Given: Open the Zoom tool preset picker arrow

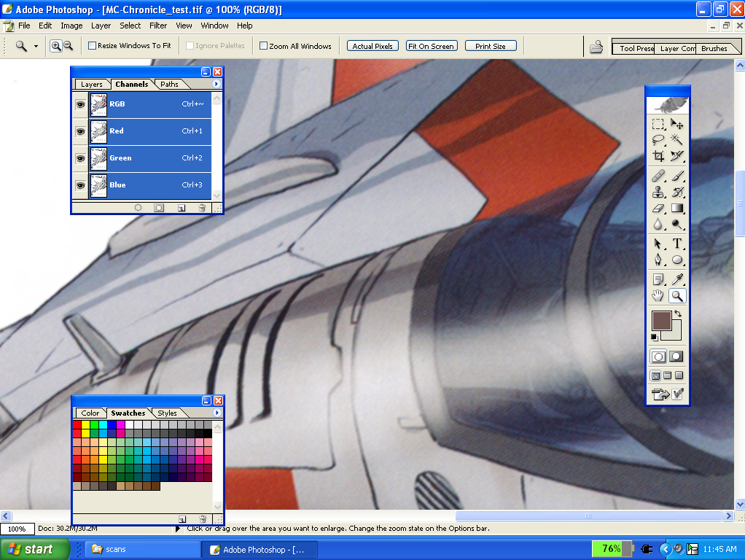Looking at the screenshot, I should [36, 46].
